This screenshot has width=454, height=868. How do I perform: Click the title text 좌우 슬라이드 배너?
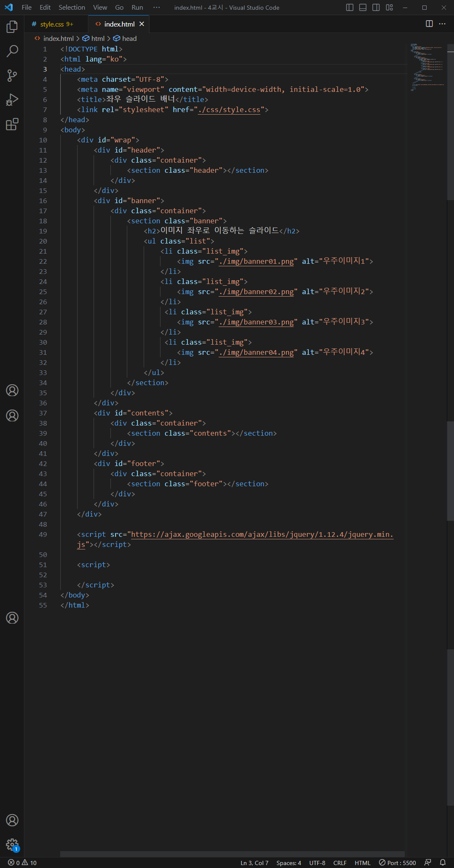[x=140, y=99]
